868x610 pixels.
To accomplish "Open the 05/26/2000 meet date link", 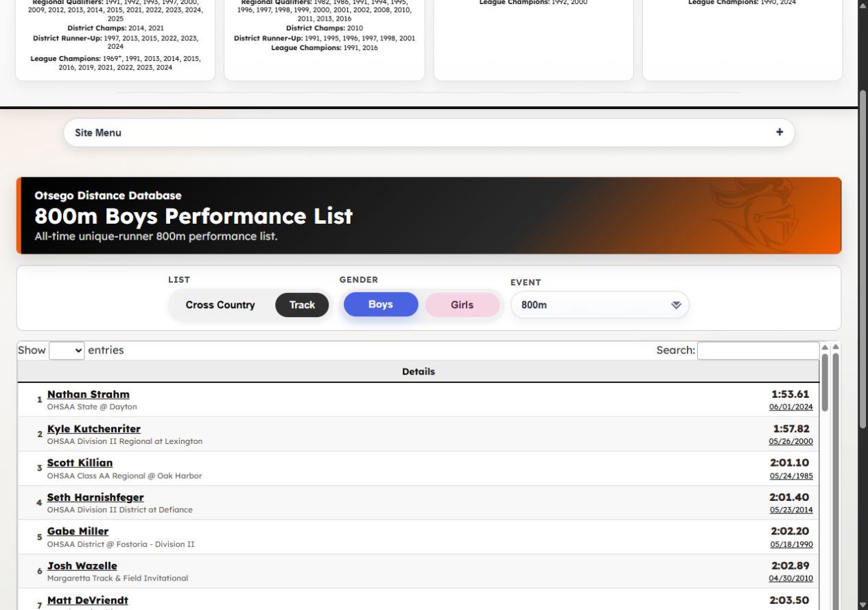I will pyautogui.click(x=790, y=441).
